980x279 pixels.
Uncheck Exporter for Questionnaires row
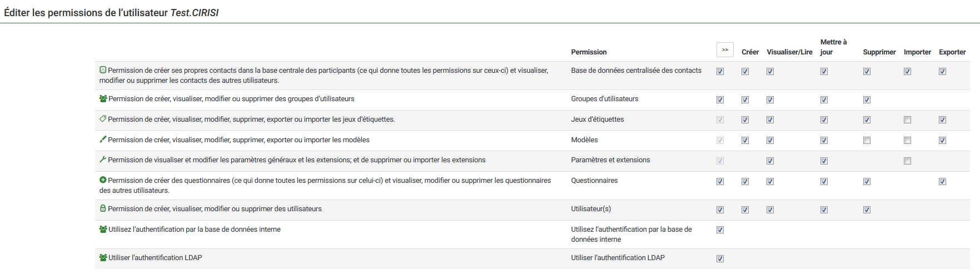point(942,182)
